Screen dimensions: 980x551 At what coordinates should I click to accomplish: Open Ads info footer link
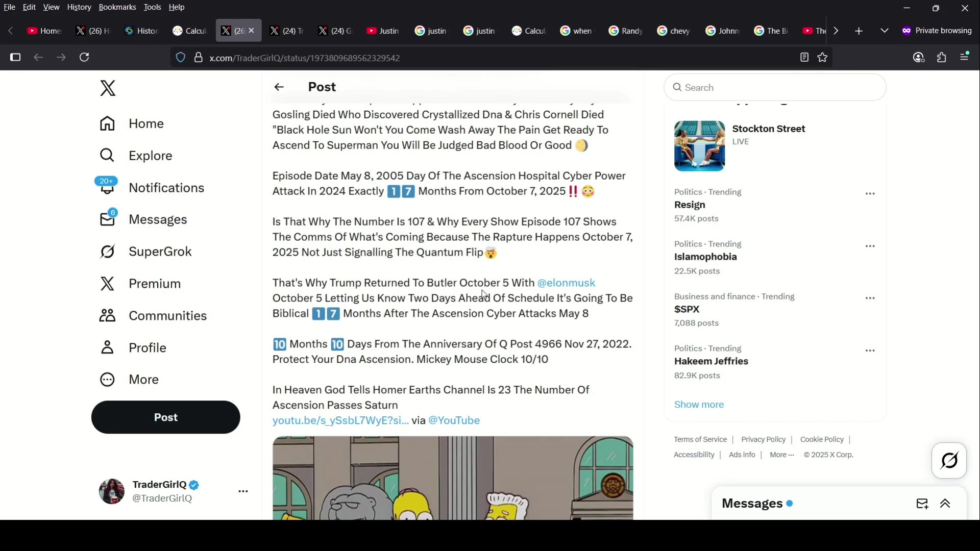tap(742, 456)
